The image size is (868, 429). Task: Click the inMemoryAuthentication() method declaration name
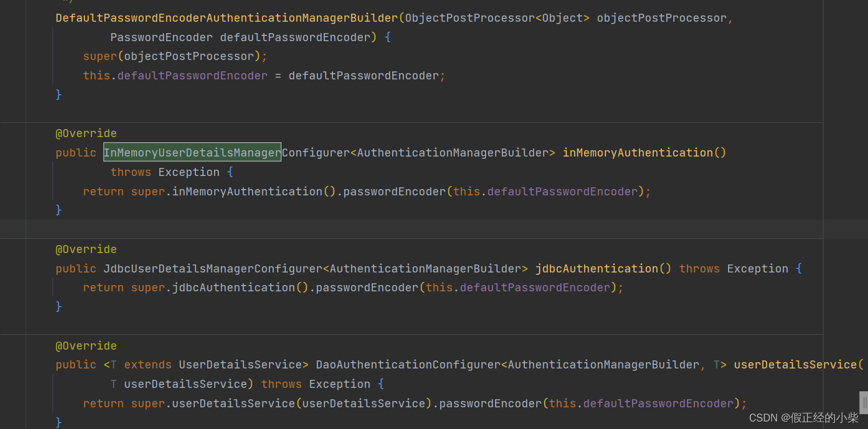[x=644, y=153]
